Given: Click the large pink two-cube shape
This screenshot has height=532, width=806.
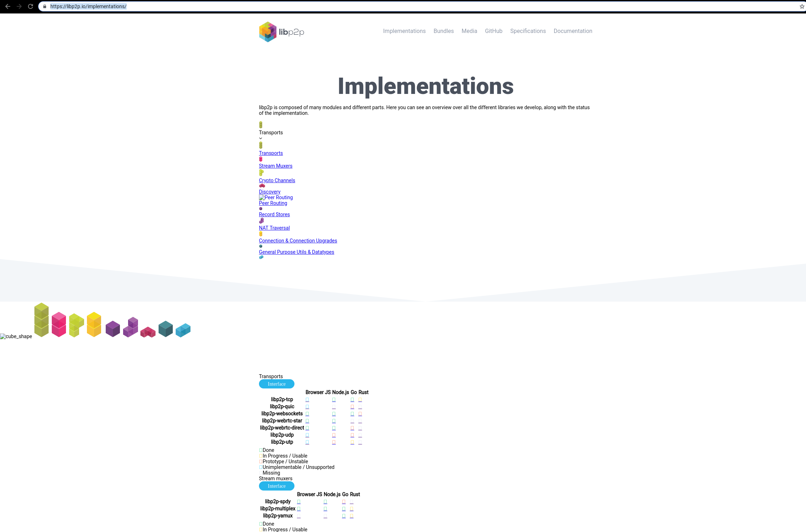Looking at the screenshot, I should coord(59,324).
